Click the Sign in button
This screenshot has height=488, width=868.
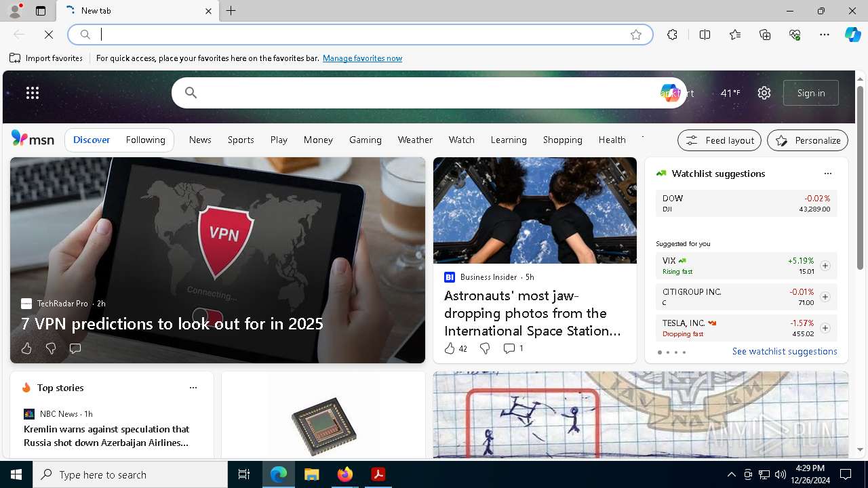(x=811, y=93)
